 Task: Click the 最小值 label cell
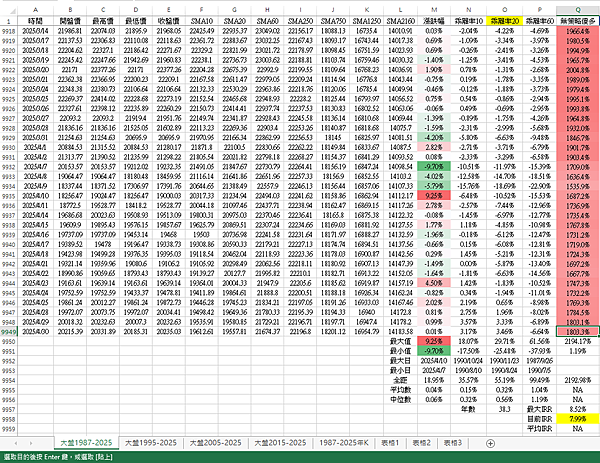(400, 351)
